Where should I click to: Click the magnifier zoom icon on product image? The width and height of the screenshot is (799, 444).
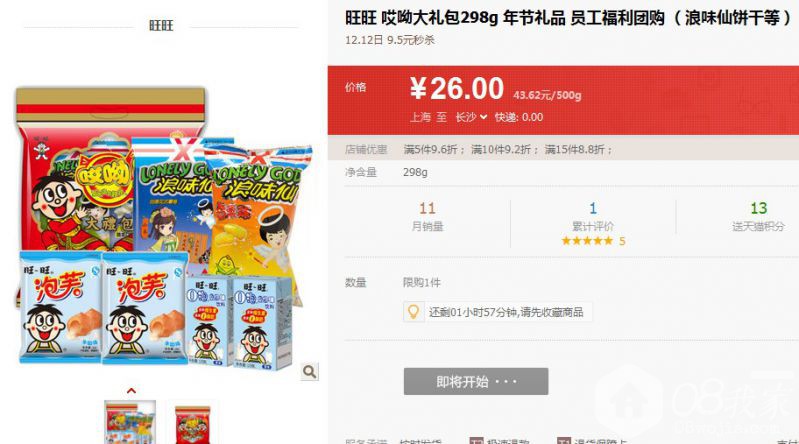pyautogui.click(x=309, y=372)
